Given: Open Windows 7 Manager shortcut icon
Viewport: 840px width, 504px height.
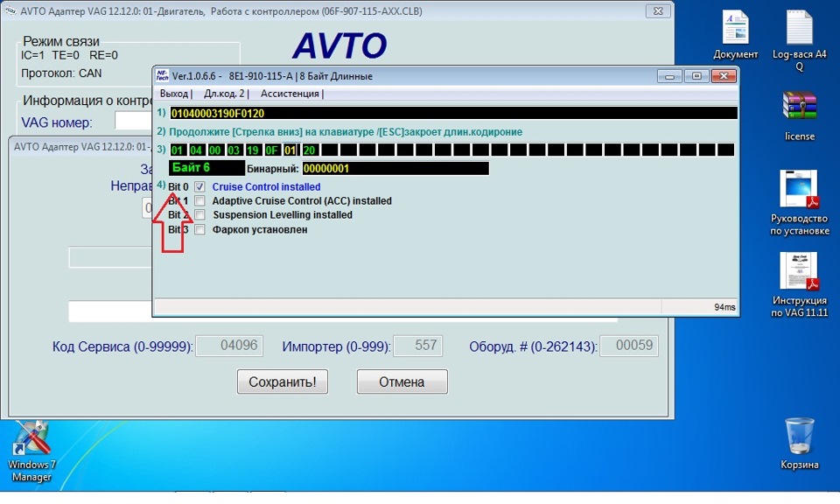Looking at the screenshot, I should [31, 451].
